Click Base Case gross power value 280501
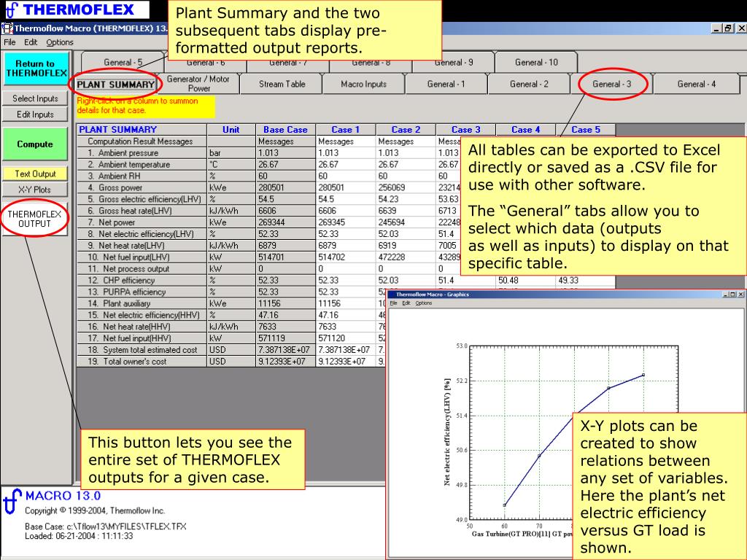Screen dimensions: 747x560 tap(285, 187)
